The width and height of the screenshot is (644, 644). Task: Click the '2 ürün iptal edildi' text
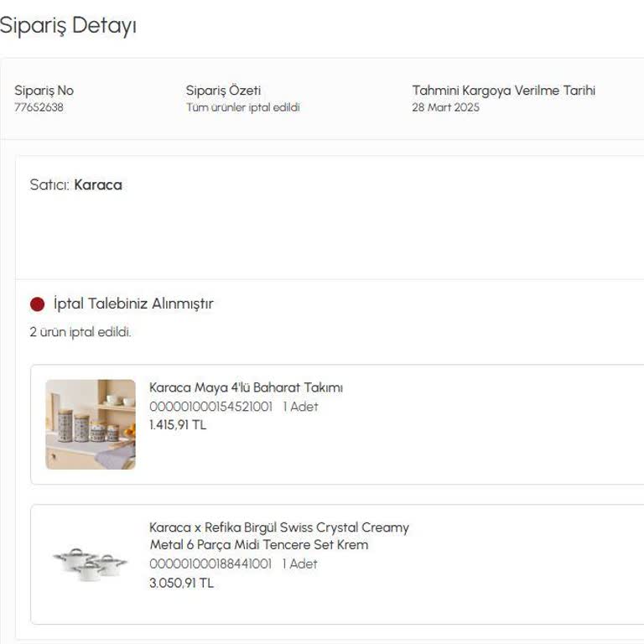(x=80, y=332)
